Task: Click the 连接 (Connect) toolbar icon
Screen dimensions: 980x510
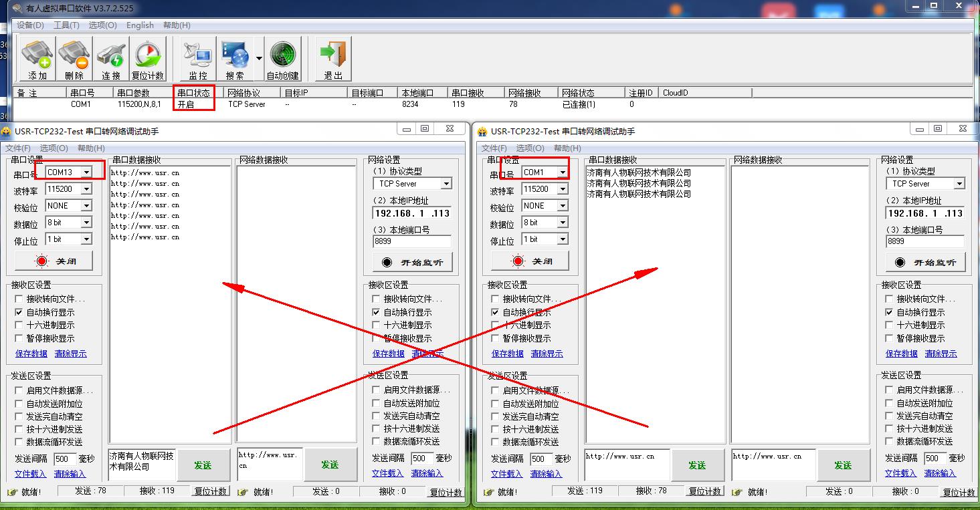Action: [x=111, y=59]
